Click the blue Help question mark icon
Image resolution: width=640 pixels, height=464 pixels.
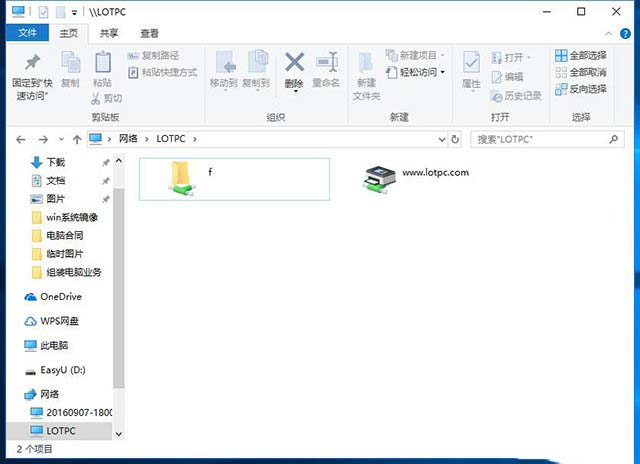pos(625,33)
